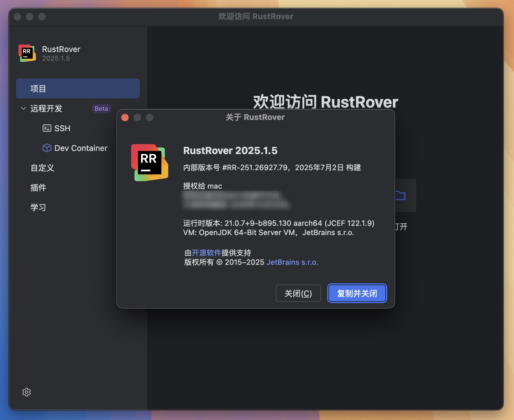This screenshot has height=420, width=514.
Task: Click the build number #RR-251.26927.79 text
Action: coord(255,168)
